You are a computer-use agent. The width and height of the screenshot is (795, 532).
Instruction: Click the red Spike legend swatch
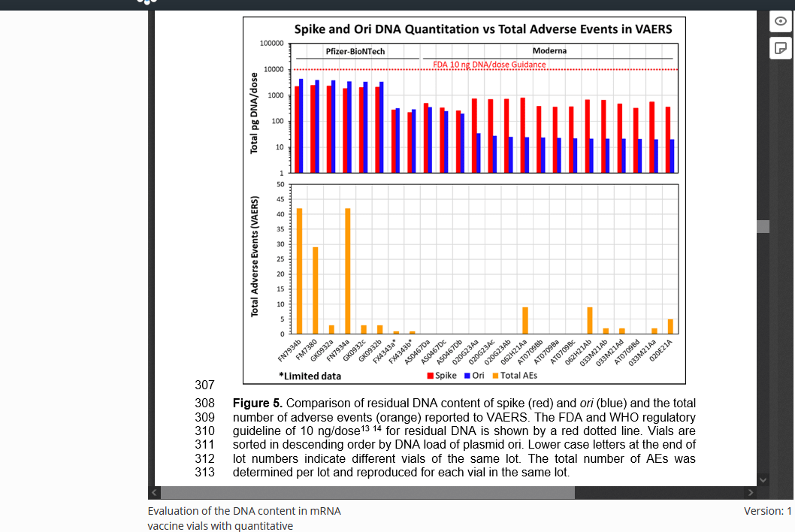pyautogui.click(x=430, y=376)
